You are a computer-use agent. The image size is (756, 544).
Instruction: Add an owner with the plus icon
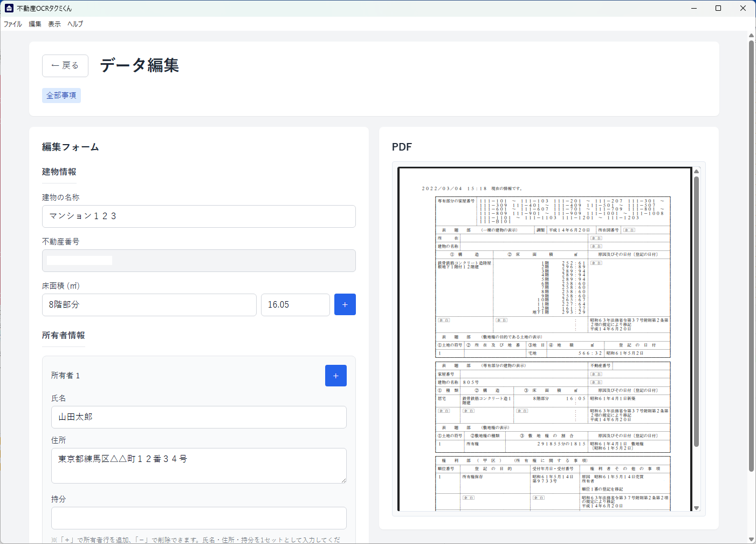click(x=335, y=376)
